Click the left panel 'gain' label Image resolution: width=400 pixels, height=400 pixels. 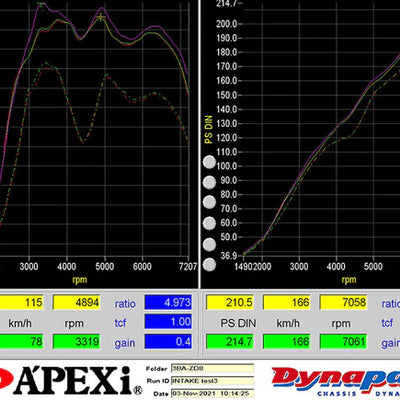tap(125, 343)
